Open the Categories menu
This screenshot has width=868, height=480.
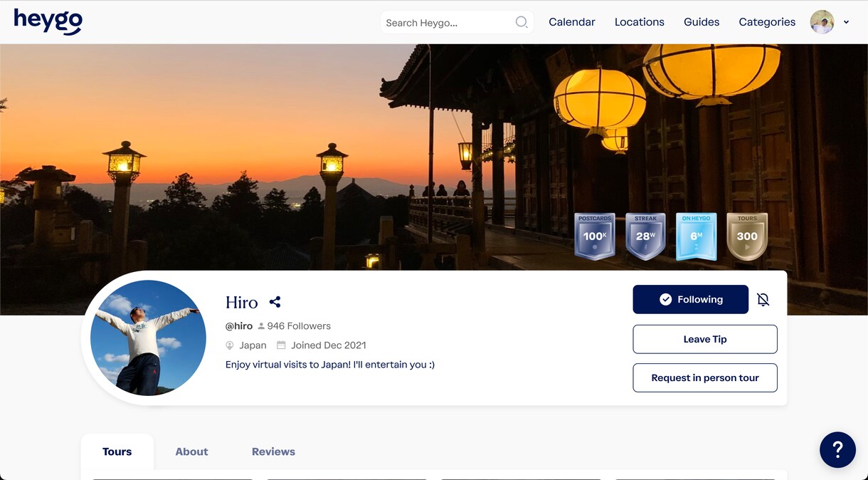coord(767,22)
